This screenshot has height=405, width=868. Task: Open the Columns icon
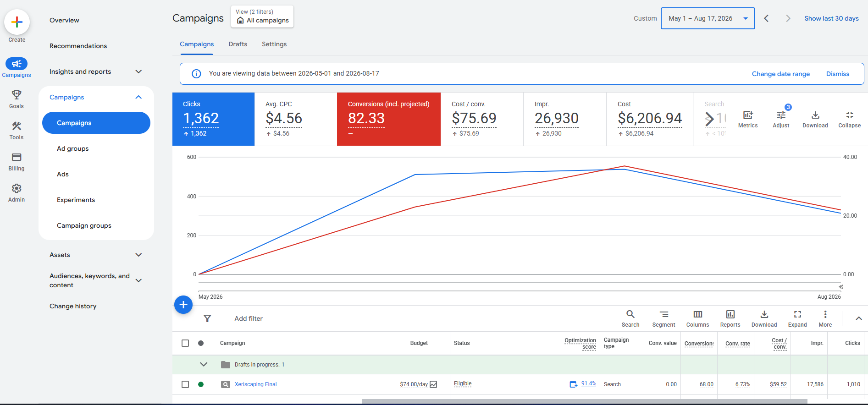pyautogui.click(x=697, y=314)
